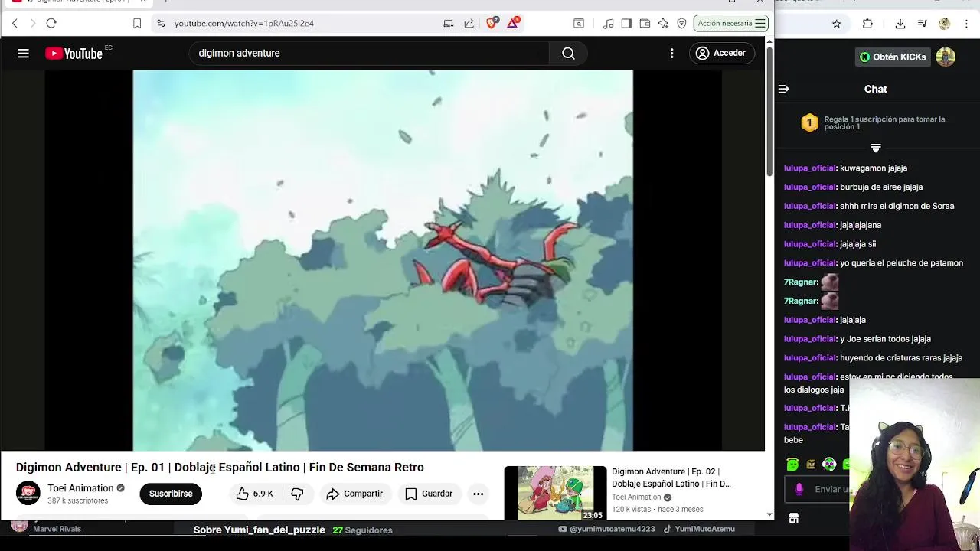Bookmark star in the right browser window

coord(837,24)
